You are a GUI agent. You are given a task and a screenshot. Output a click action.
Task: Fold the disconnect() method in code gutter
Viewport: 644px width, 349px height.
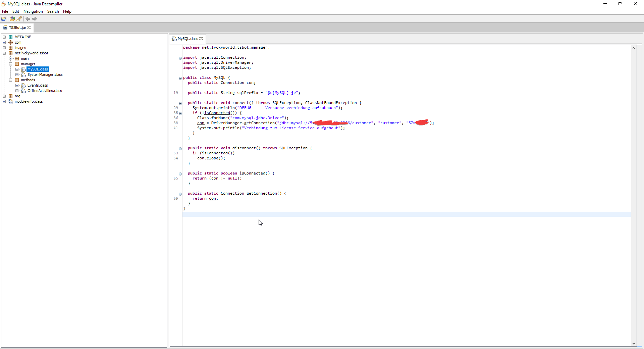pos(180,149)
